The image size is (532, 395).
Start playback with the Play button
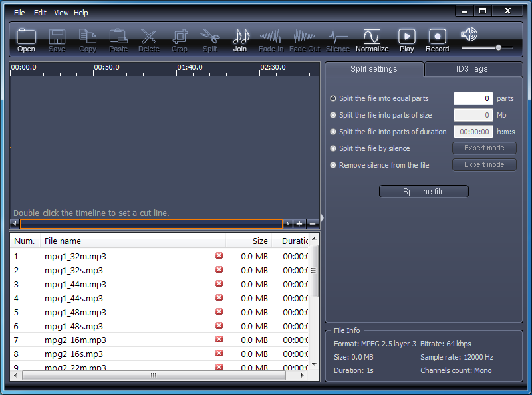[406, 39]
